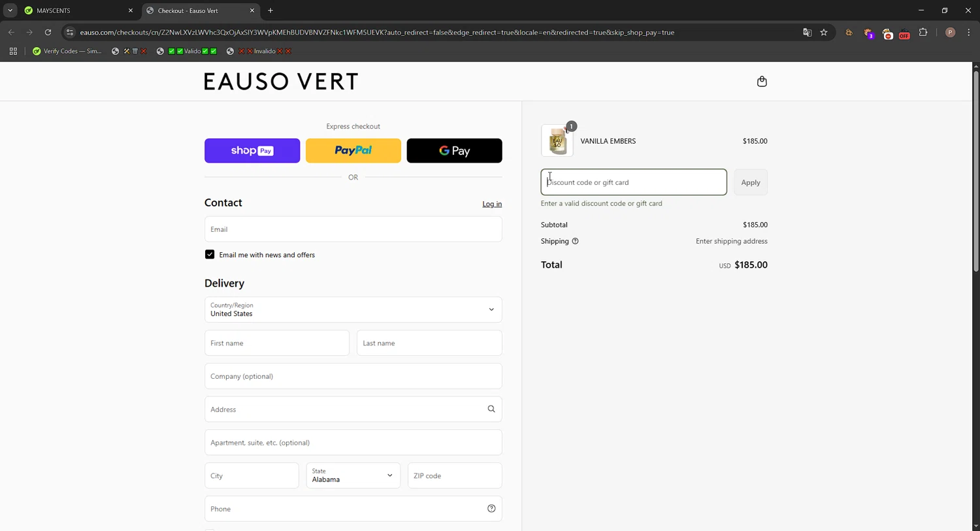This screenshot has width=980, height=531.
Task: Open the shopping bag cart icon
Action: 762,82
